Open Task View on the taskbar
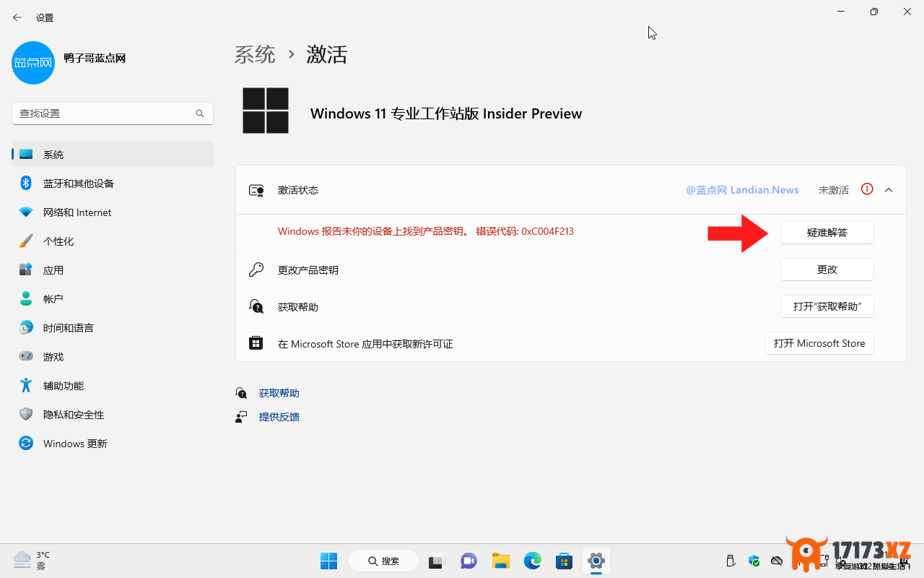The width and height of the screenshot is (924, 578). (x=437, y=561)
